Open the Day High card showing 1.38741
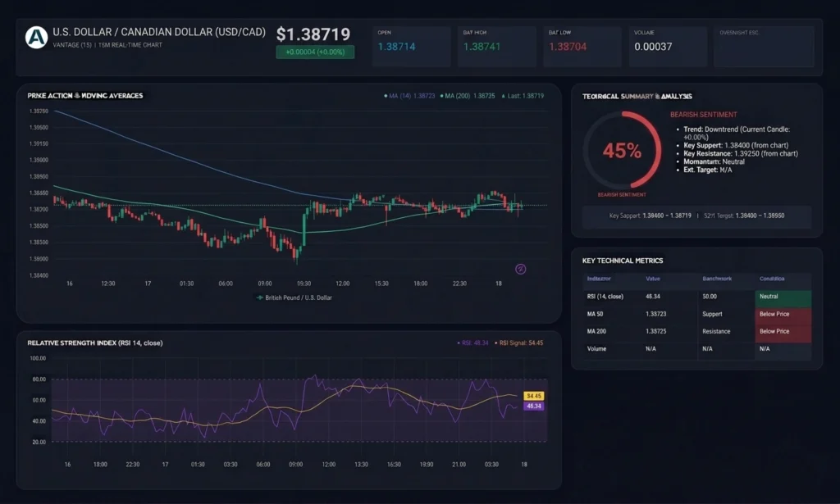The height and width of the screenshot is (504, 840). tap(496, 47)
